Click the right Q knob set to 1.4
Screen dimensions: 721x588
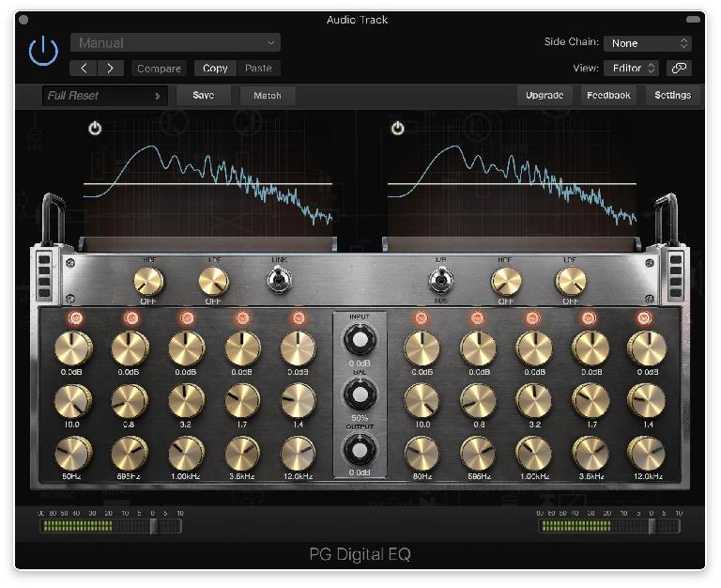point(647,401)
